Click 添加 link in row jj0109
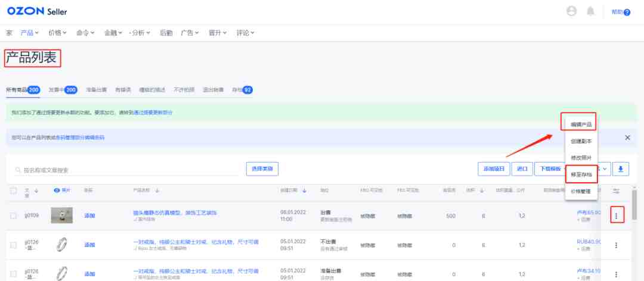 point(89,216)
